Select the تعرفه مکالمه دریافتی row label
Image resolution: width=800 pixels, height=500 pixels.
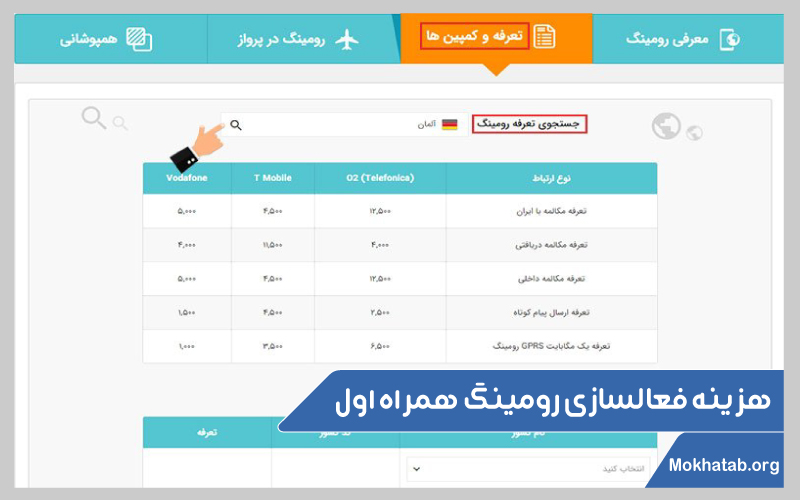[x=552, y=245]
